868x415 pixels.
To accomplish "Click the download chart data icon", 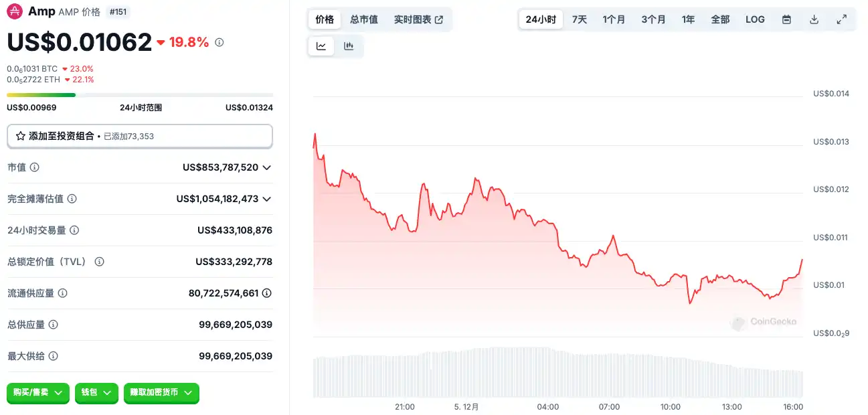I will [x=814, y=19].
